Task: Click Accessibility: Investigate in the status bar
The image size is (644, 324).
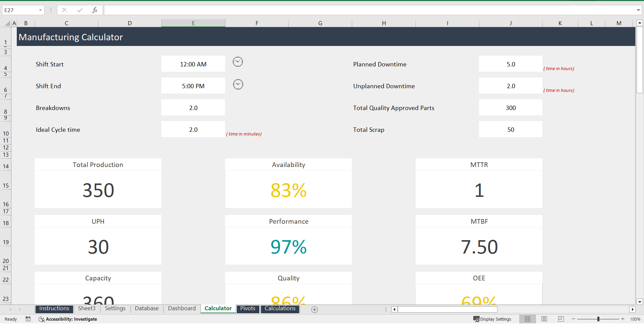Action: pyautogui.click(x=71, y=319)
